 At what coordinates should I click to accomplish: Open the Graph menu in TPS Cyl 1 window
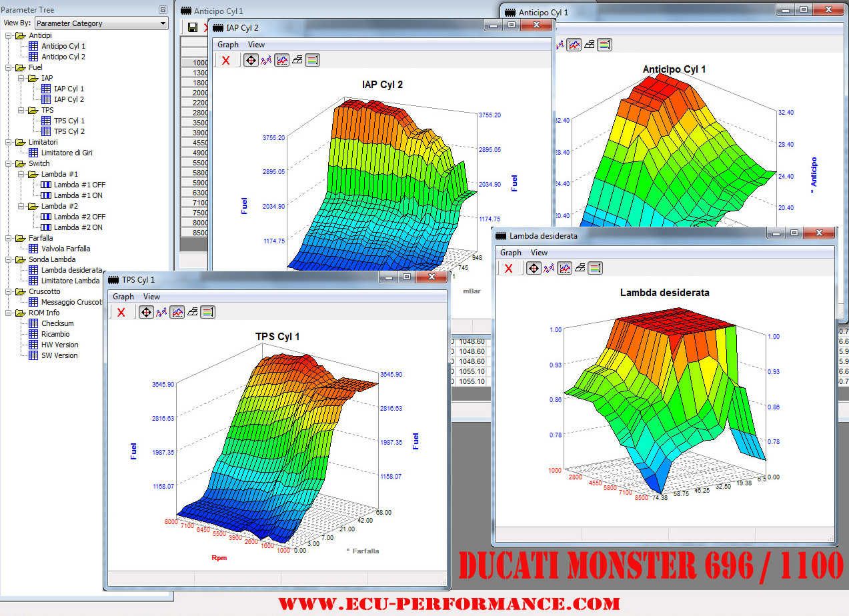point(123,297)
